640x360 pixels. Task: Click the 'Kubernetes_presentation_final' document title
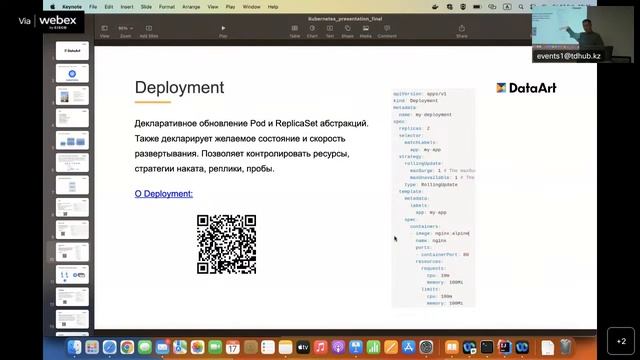pos(345,19)
